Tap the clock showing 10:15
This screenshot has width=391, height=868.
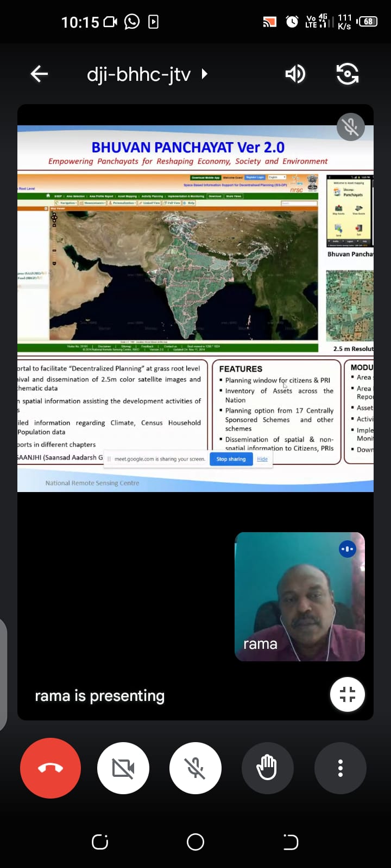point(80,22)
